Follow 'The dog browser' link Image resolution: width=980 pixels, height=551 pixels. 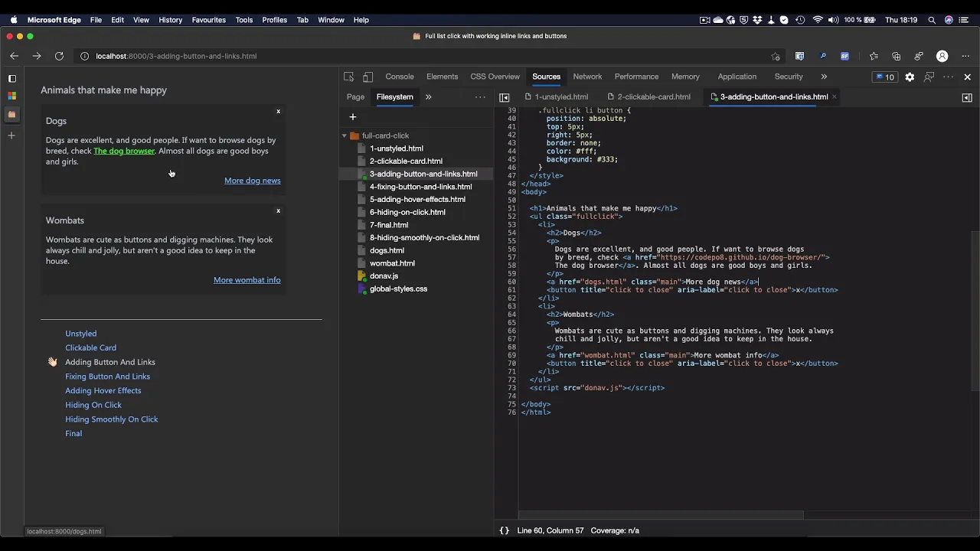[124, 151]
